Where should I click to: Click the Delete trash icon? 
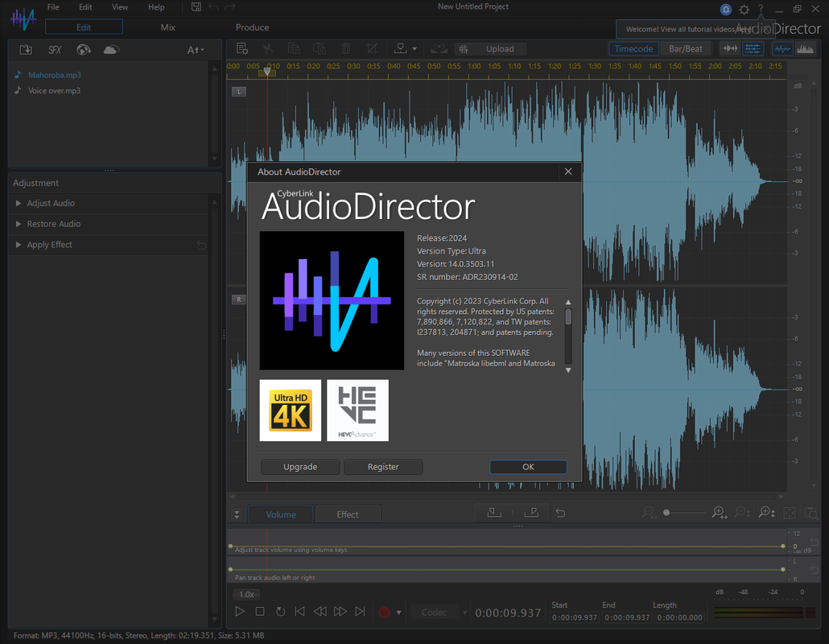click(x=346, y=48)
